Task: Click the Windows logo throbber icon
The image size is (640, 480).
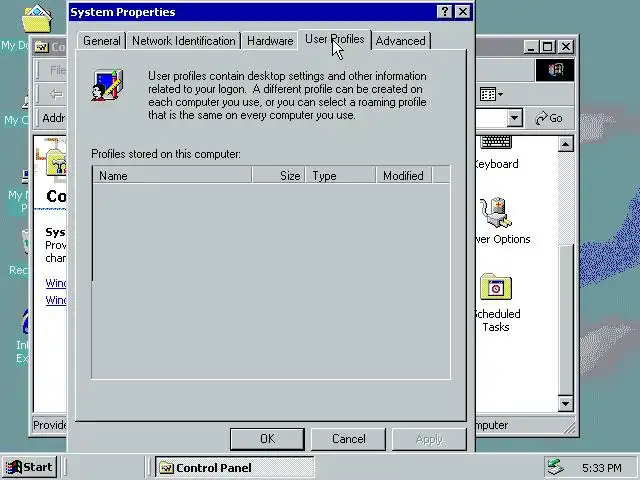Action: (x=555, y=70)
